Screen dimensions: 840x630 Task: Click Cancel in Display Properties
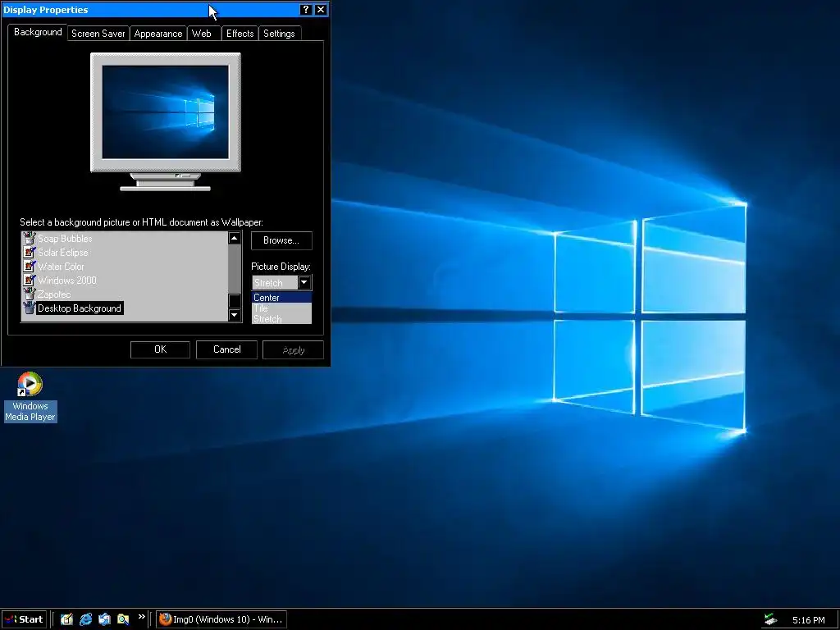[x=226, y=349]
